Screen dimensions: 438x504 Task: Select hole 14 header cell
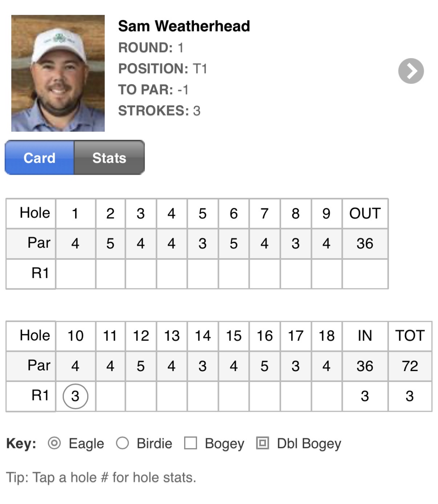(x=203, y=336)
